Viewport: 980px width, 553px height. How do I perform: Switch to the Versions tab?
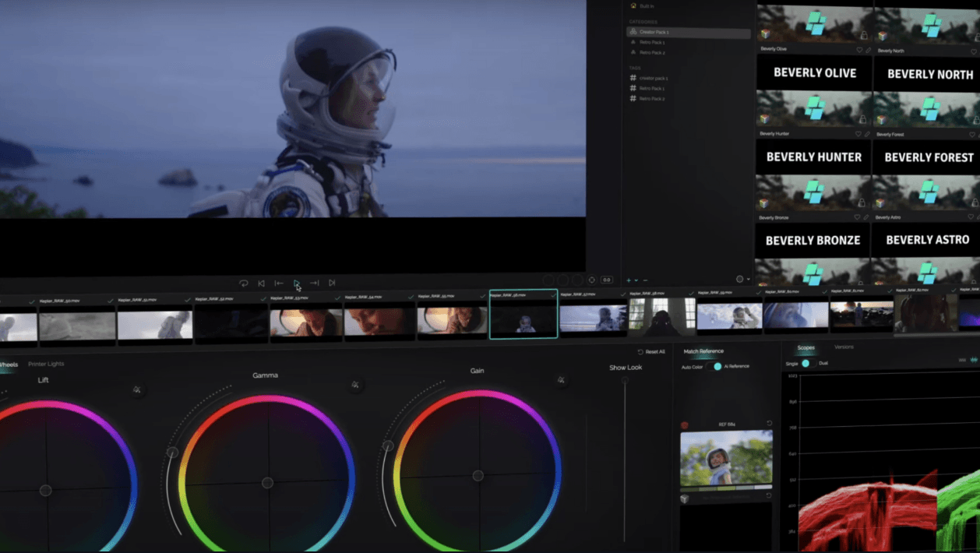point(844,347)
